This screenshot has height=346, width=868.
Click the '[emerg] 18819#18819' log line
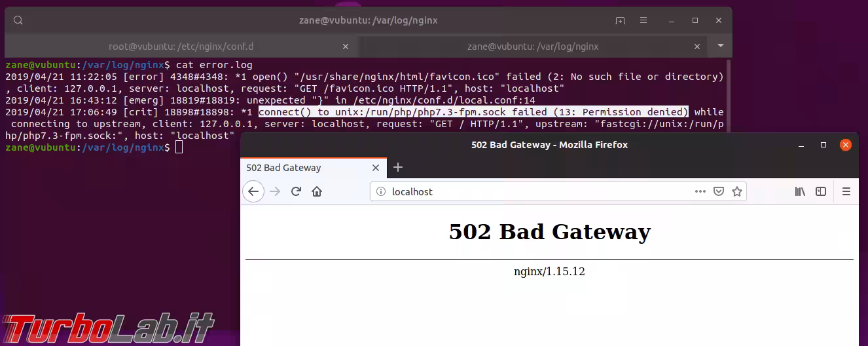coord(270,100)
